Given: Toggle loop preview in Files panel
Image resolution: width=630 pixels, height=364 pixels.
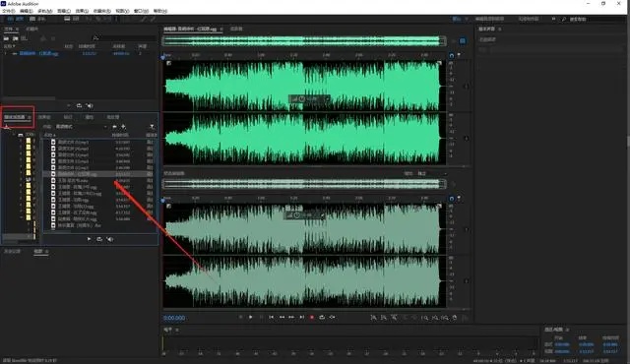Looking at the screenshot, I should (x=79, y=105).
